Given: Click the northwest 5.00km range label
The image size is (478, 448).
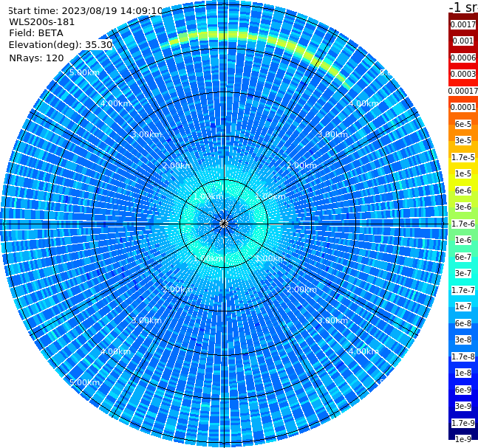Looking at the screenshot, I should 84,72.
